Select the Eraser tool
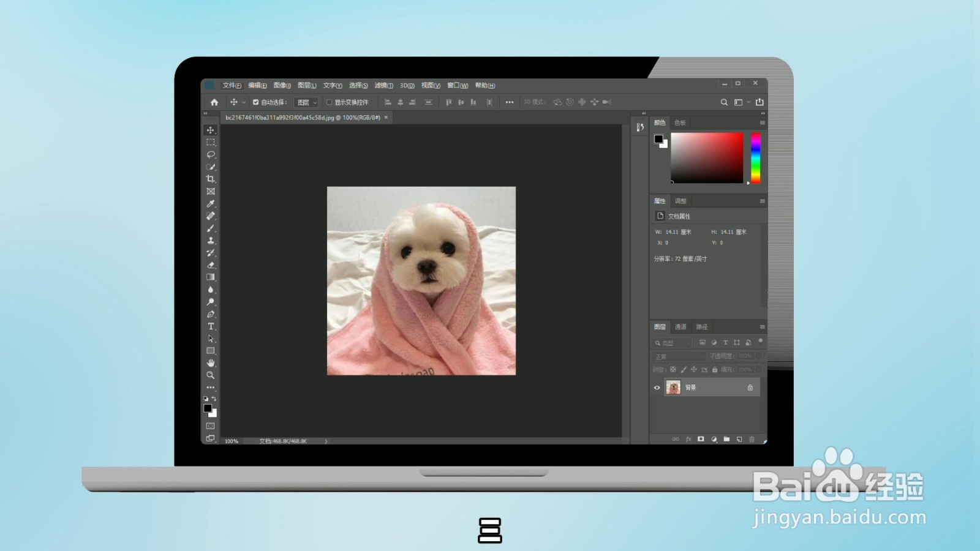Viewport: 980px width, 551px height. 211,265
